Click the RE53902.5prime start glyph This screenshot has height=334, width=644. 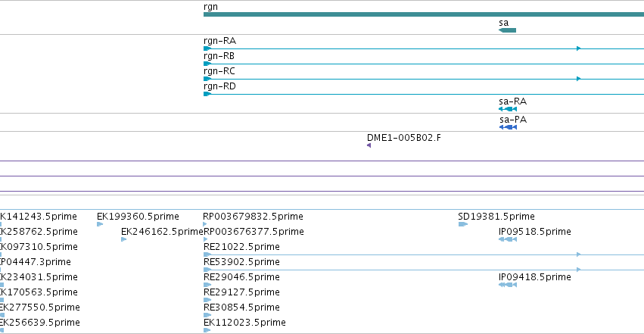(x=207, y=270)
